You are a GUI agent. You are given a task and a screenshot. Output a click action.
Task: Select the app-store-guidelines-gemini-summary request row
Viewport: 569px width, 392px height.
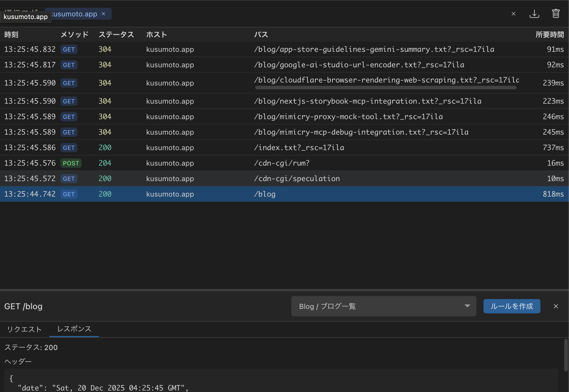click(x=284, y=49)
